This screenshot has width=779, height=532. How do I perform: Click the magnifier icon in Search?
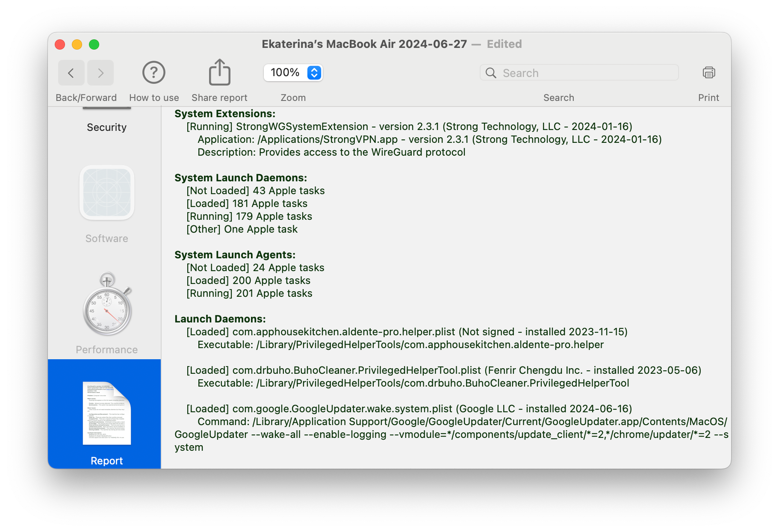click(x=491, y=73)
